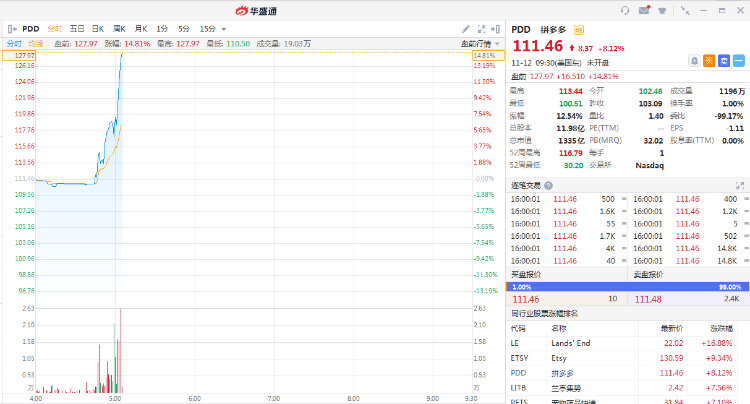Toggle the 均线 average line display
750x404 pixels.
click(36, 44)
